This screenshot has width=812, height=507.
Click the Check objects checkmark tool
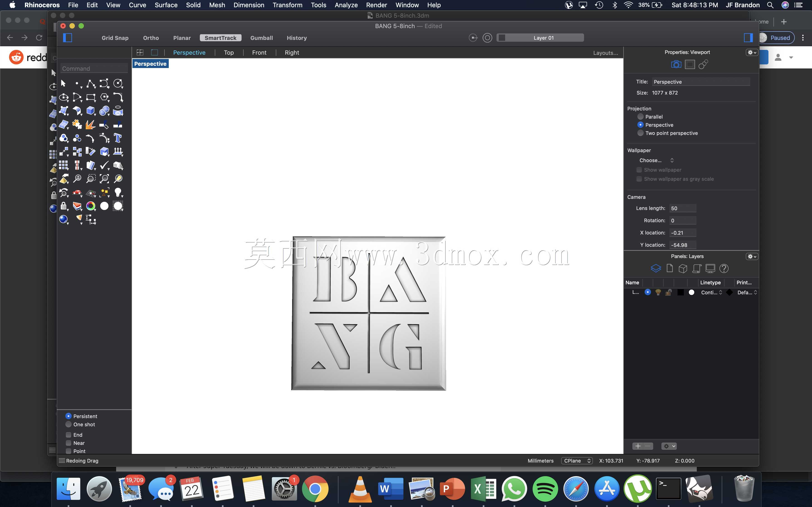(x=105, y=165)
